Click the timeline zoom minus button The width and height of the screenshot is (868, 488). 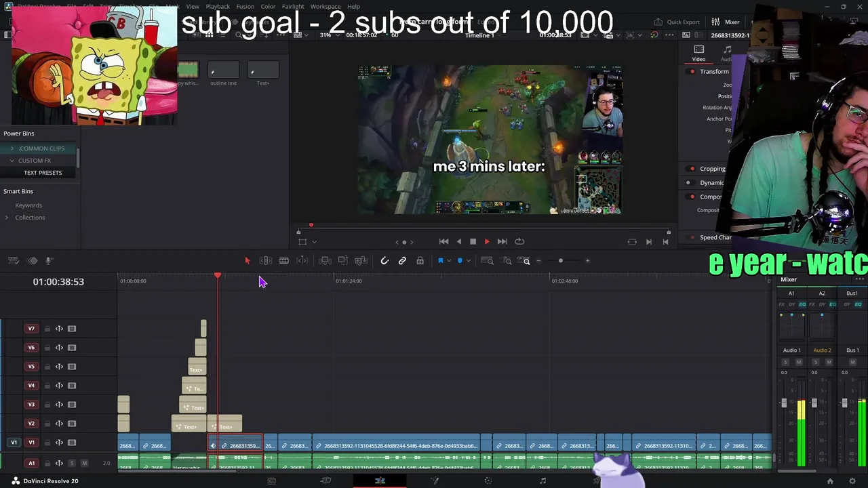point(539,261)
